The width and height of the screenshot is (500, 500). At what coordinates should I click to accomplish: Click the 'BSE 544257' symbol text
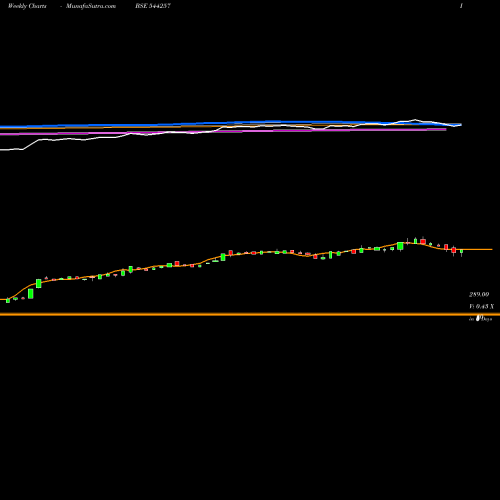(x=153, y=6)
